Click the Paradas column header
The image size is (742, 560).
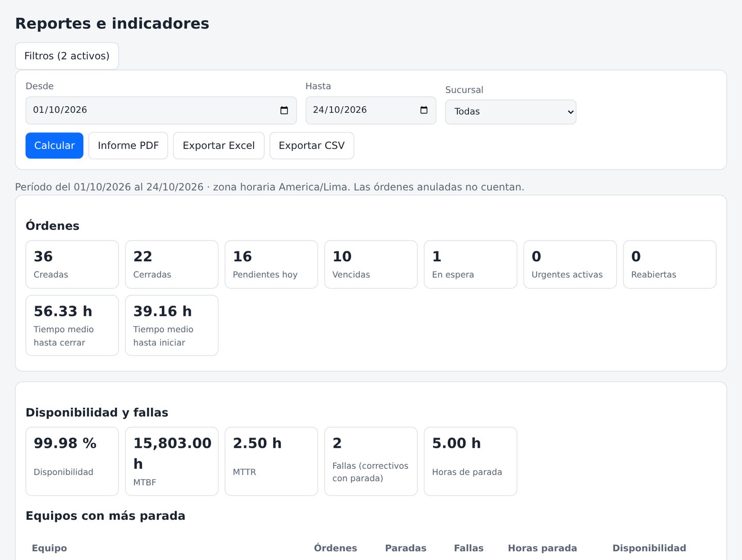point(406,548)
